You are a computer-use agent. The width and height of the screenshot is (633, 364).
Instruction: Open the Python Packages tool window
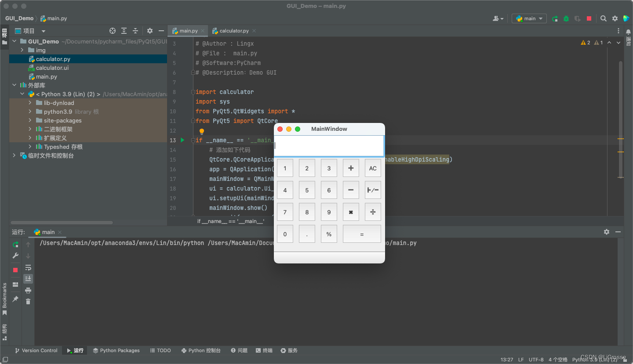[x=116, y=350]
